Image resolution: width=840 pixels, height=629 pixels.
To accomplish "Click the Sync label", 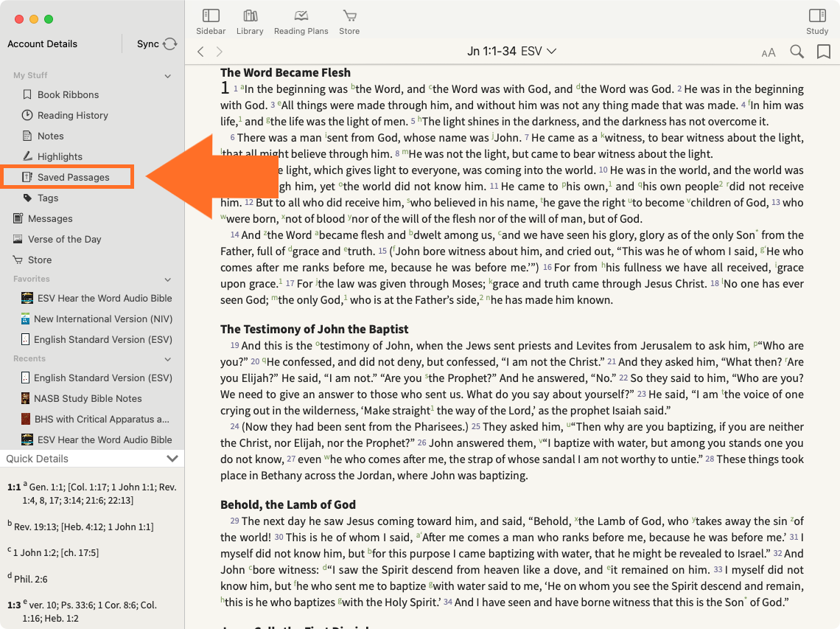I will pos(148,44).
